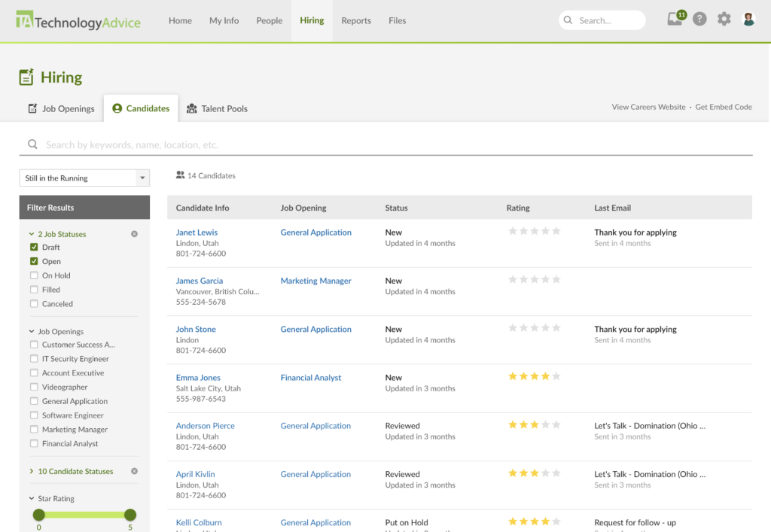771x532 pixels.
Task: Sort by the Status column header
Action: (x=396, y=208)
